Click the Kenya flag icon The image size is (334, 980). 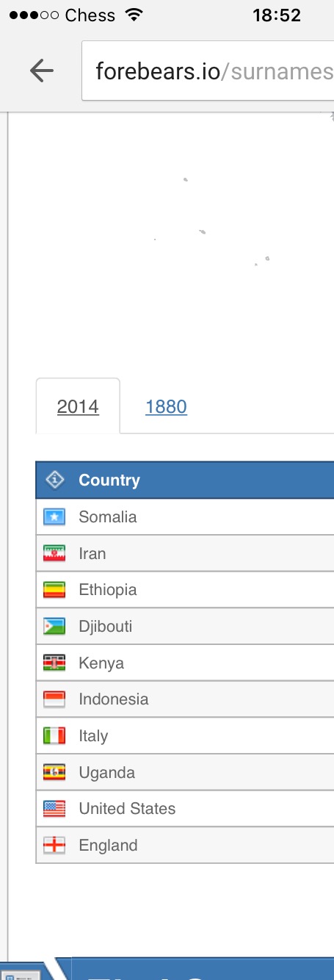click(x=55, y=663)
